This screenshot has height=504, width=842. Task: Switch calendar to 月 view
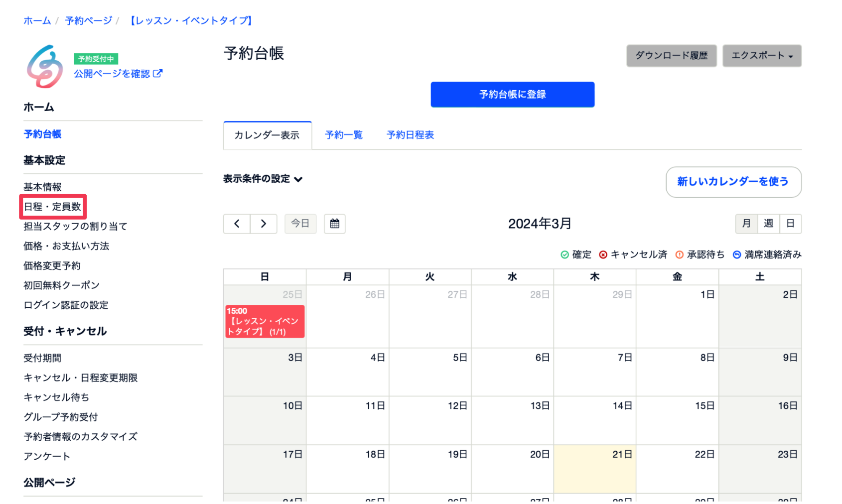pos(746,224)
